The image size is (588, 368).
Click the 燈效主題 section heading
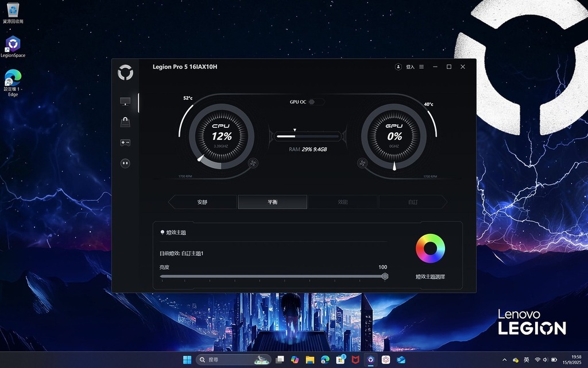click(176, 233)
